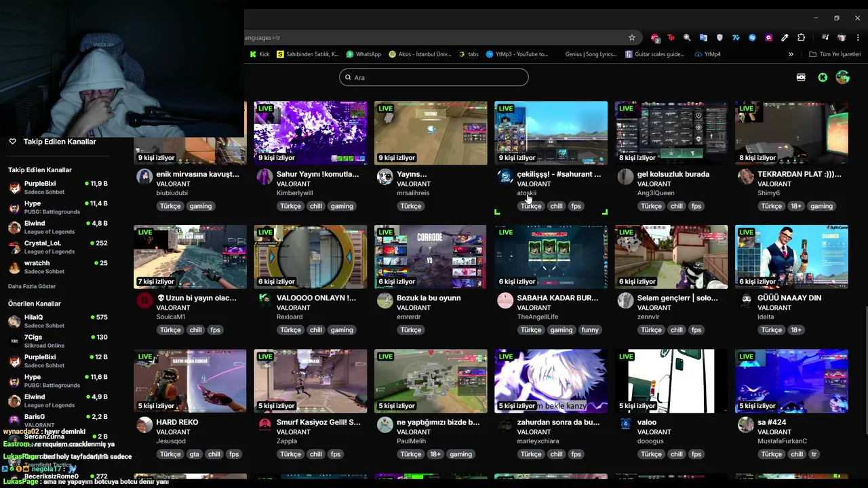The image size is (868, 488).
Task: Open the 7TV extension icon
Action: pyautogui.click(x=736, y=38)
